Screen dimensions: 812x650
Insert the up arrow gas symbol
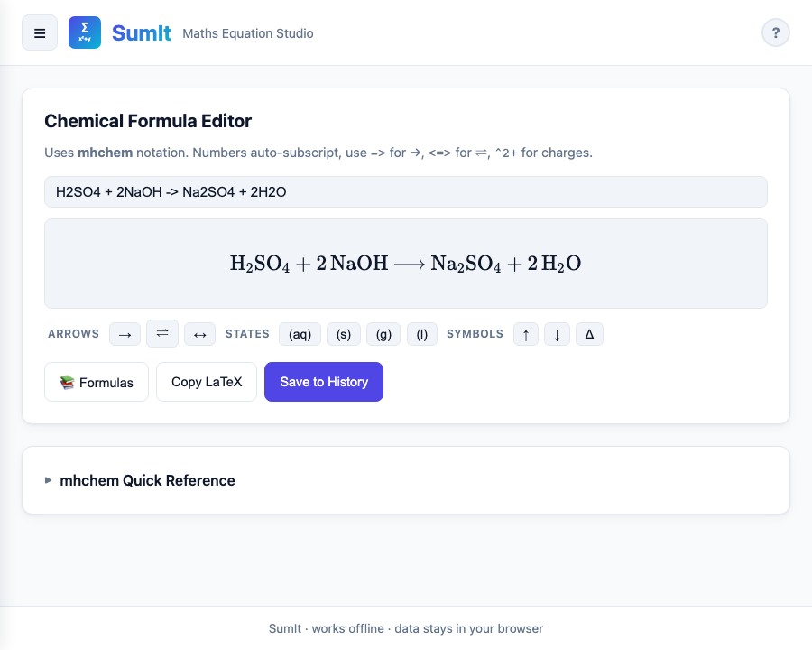click(x=525, y=334)
